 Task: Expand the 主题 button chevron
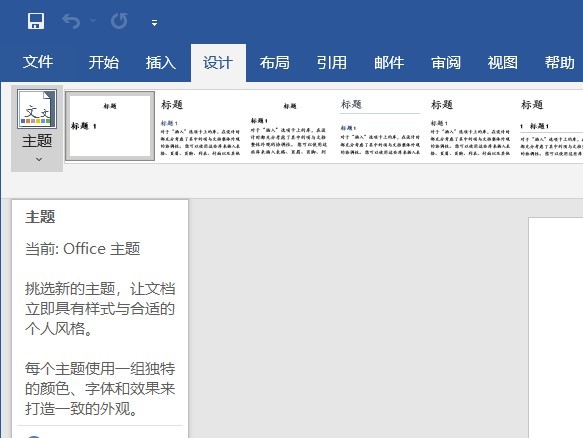(x=39, y=160)
